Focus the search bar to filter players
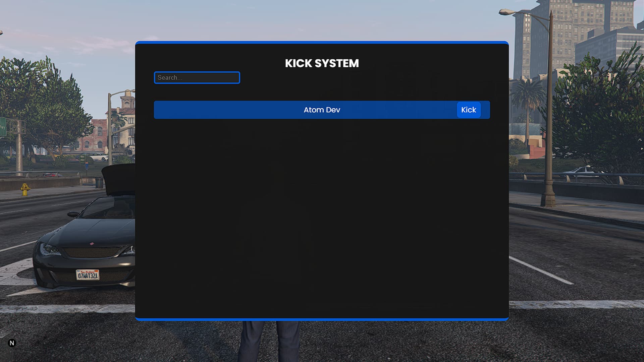The height and width of the screenshot is (362, 644). [x=197, y=77]
